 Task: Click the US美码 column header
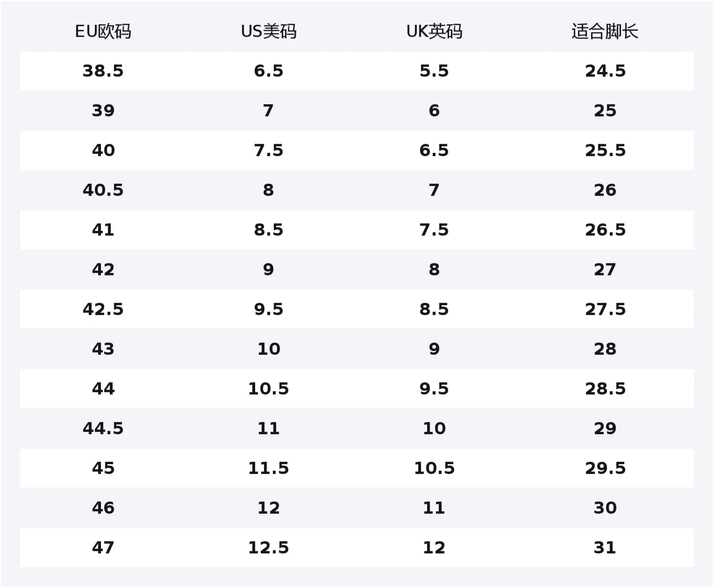click(268, 31)
